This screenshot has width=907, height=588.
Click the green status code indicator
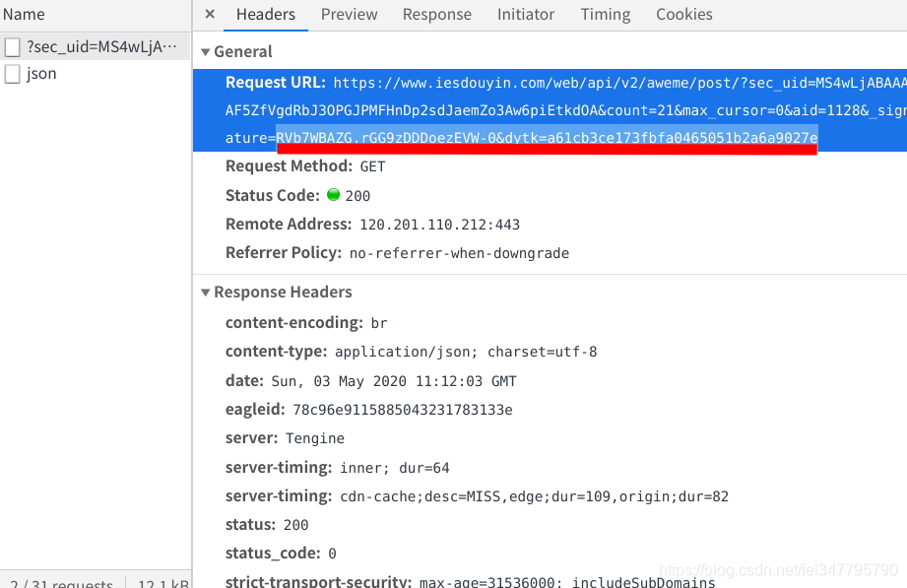click(333, 194)
